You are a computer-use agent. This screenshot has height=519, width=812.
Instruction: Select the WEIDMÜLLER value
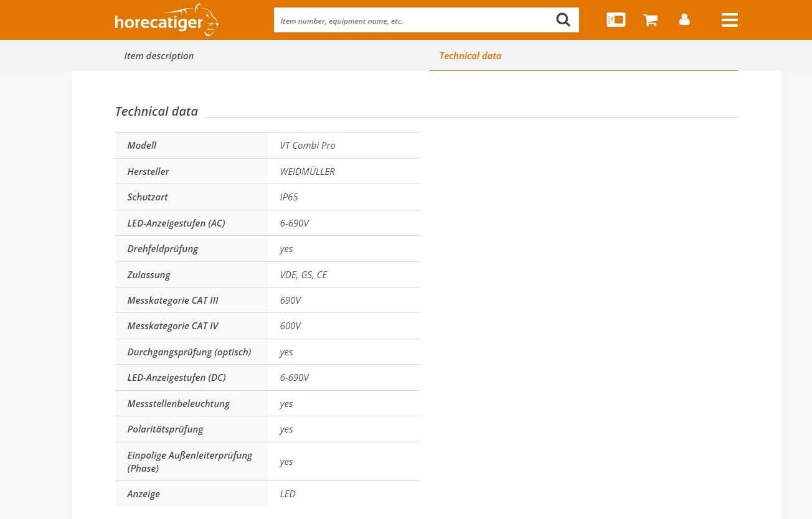pos(308,171)
